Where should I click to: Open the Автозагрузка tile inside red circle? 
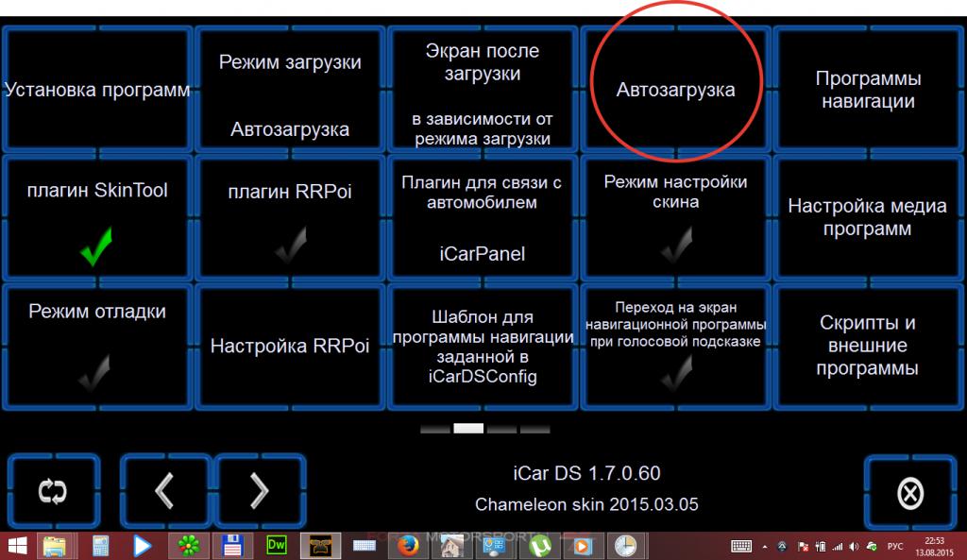(x=676, y=89)
